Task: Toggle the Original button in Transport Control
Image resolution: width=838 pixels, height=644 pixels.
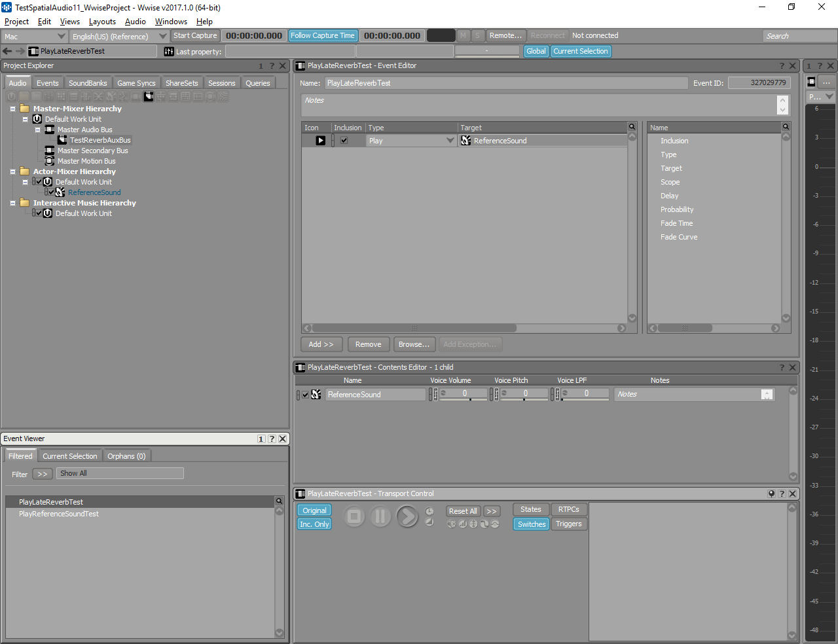Action: coord(314,510)
